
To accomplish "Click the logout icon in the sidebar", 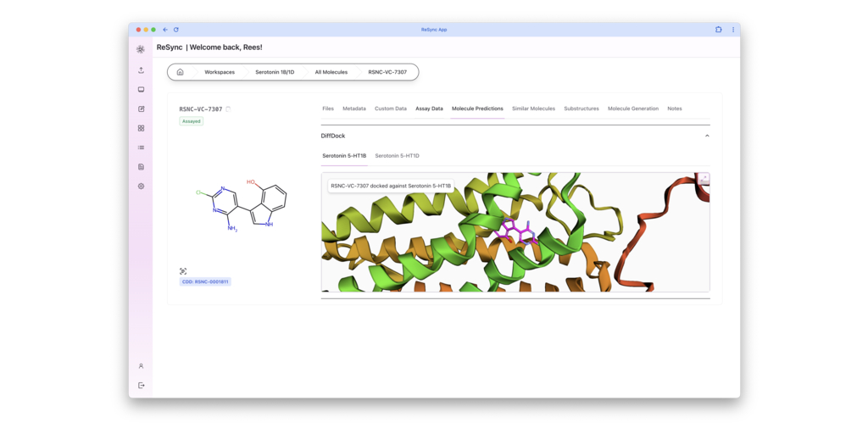I will [141, 386].
